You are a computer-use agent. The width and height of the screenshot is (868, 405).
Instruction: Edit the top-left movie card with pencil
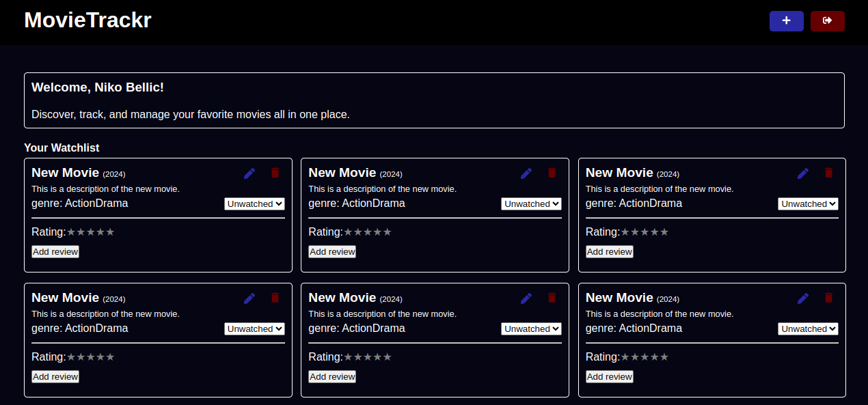click(249, 173)
